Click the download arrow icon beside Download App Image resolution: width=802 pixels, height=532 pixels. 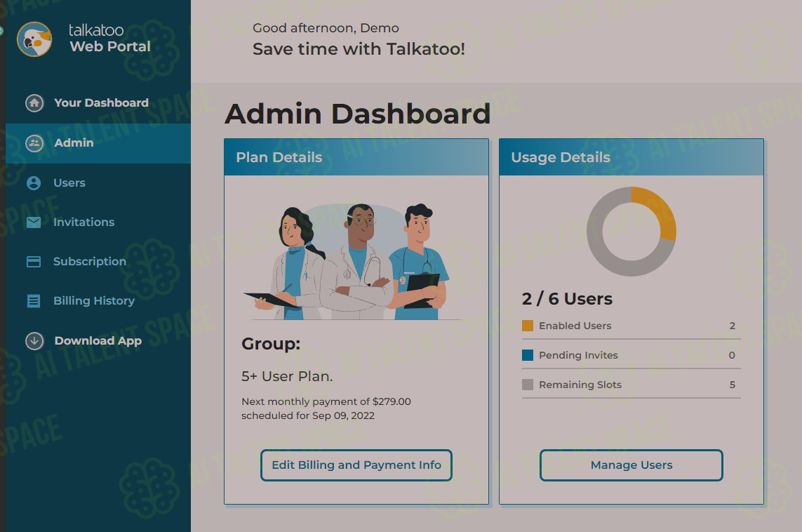coord(34,340)
